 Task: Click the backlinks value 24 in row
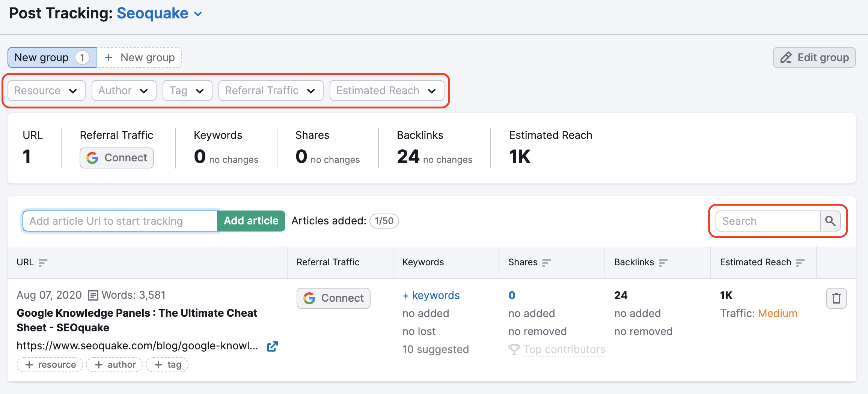coord(621,295)
